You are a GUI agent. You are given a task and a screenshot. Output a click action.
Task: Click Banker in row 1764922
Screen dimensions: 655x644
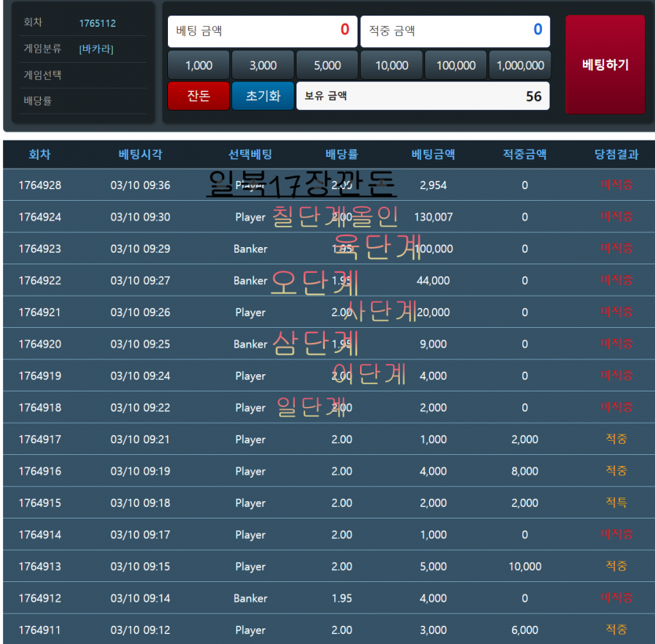[250, 280]
